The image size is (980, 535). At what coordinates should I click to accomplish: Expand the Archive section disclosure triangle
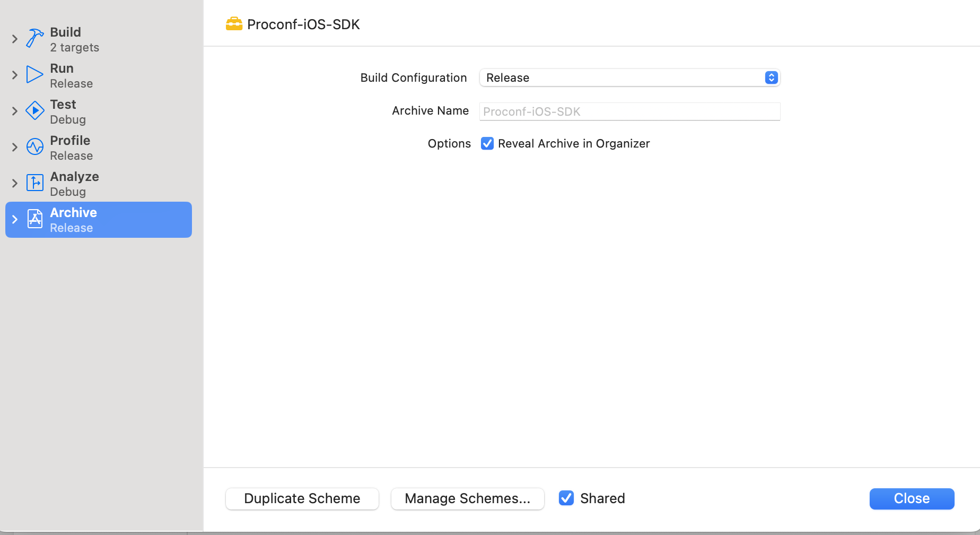click(x=14, y=219)
